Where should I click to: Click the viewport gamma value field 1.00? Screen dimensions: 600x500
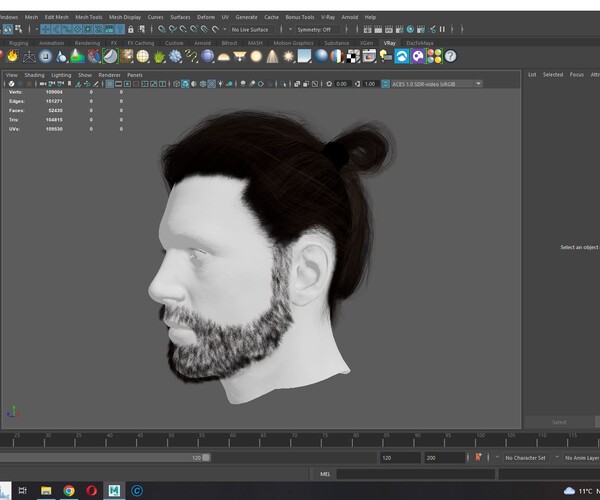369,84
